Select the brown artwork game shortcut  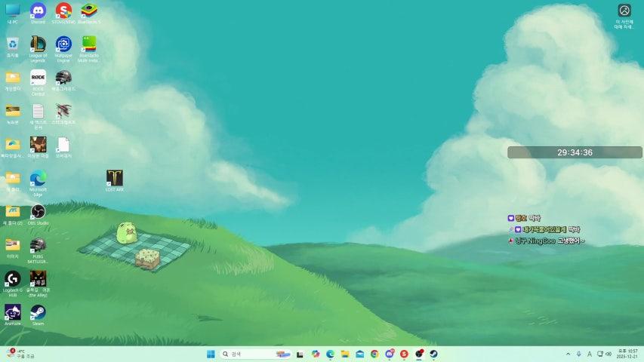[x=38, y=147]
